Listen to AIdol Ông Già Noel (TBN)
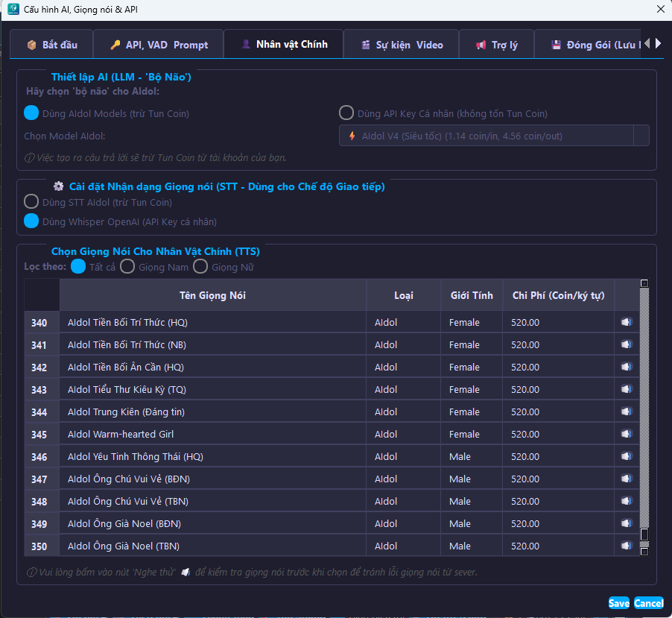672x618 pixels. pos(627,546)
